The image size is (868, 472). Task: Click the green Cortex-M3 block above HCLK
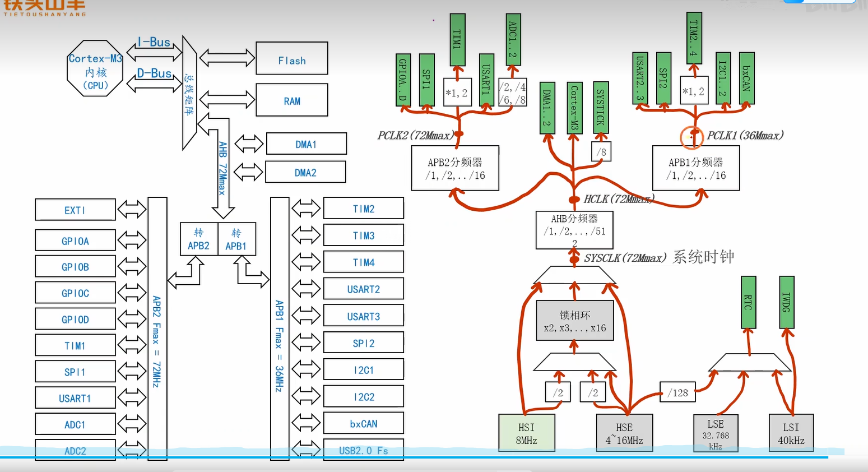(574, 108)
